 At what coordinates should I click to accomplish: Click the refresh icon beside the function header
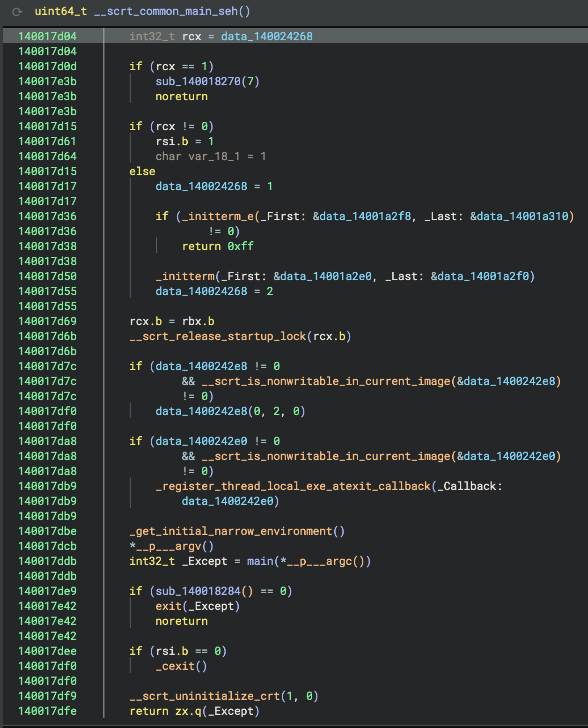17,12
